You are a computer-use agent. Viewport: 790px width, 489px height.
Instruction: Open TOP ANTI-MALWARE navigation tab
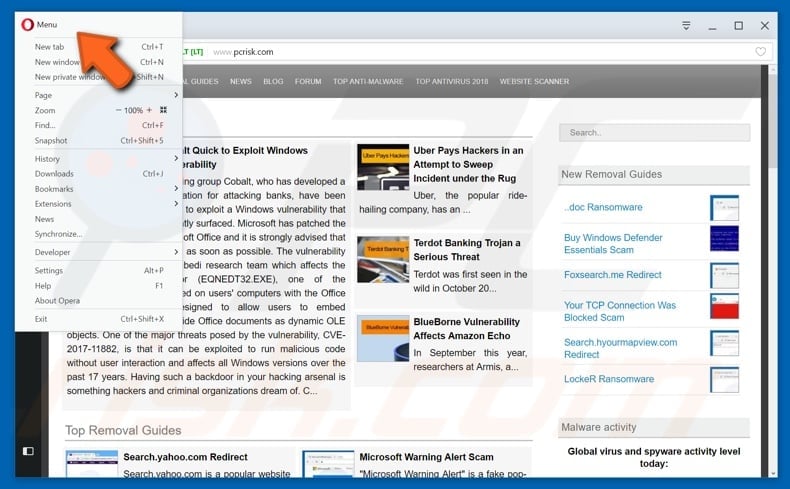368,81
